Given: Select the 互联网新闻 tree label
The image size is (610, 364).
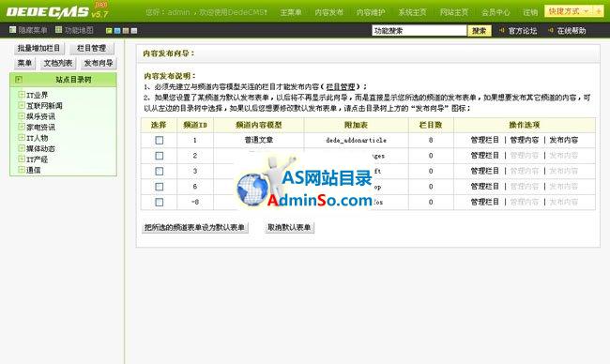Looking at the screenshot, I should click(44, 106).
